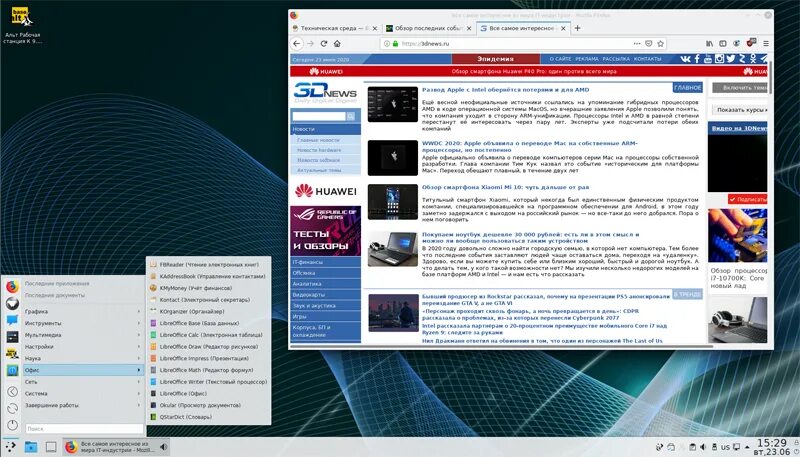Launch LibreOffice Impress from the submenu
The image size is (800, 457).
click(x=209, y=358)
